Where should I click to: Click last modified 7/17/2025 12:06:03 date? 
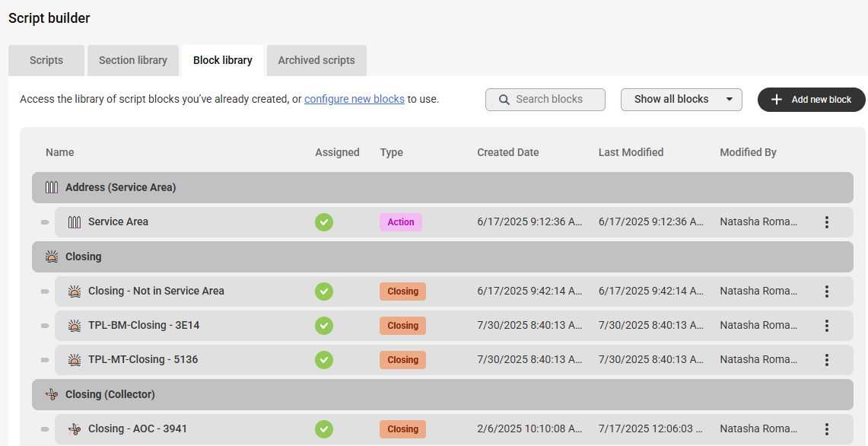pyautogui.click(x=650, y=428)
